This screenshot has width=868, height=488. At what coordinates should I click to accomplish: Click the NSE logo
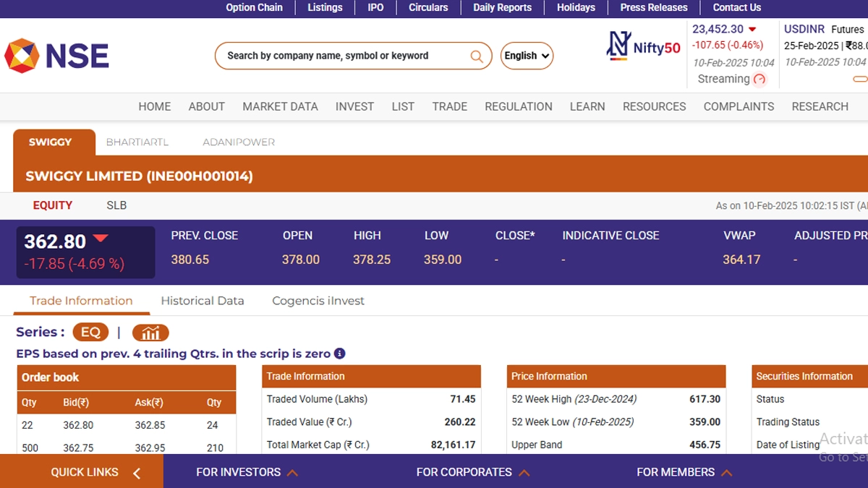[x=56, y=56]
